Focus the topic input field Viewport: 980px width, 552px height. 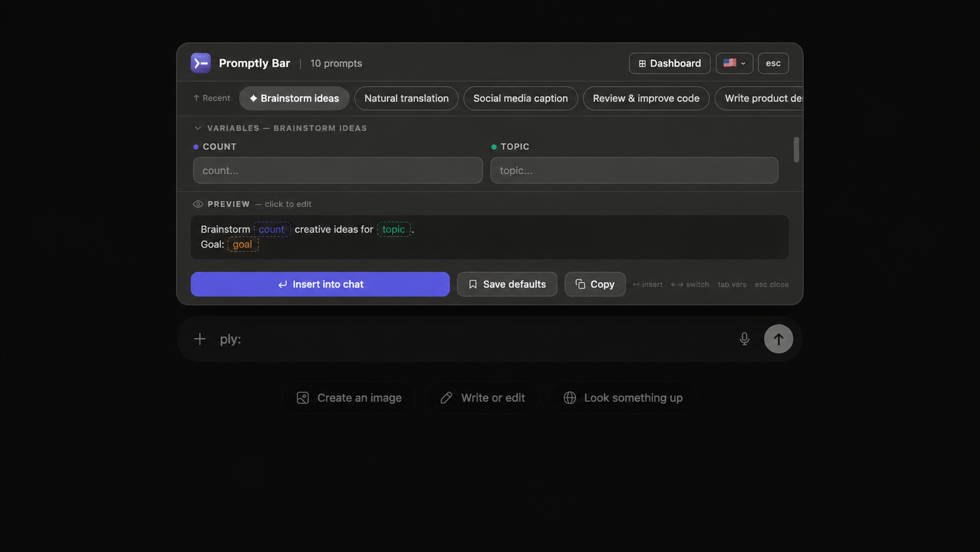tap(634, 170)
